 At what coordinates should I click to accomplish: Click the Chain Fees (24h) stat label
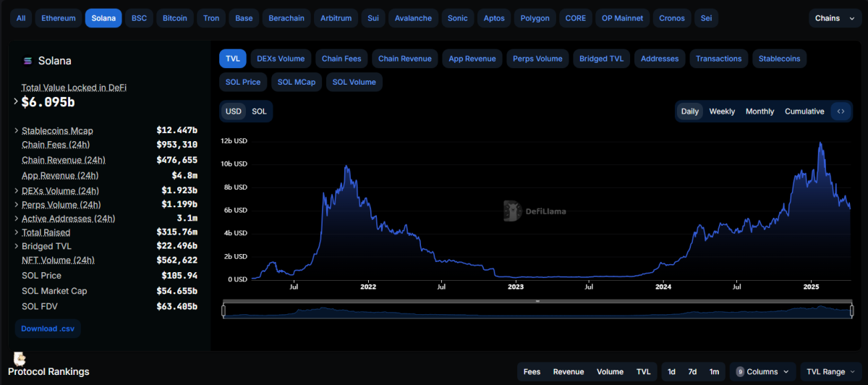coord(56,145)
